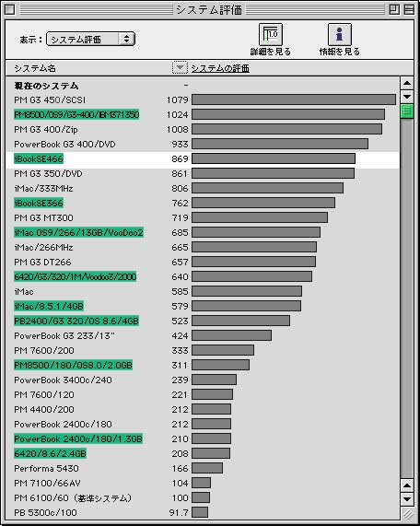Click the bar for PM 6100/60
This screenshot has height=526, width=420.
point(201,497)
